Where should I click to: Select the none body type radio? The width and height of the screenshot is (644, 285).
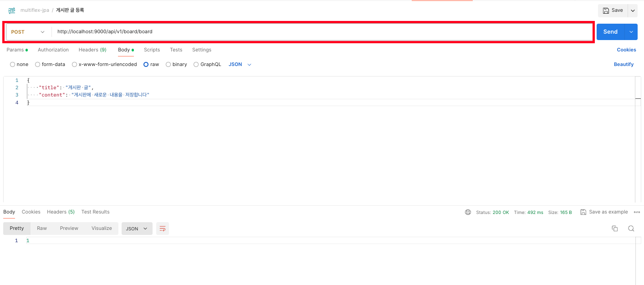click(12, 65)
